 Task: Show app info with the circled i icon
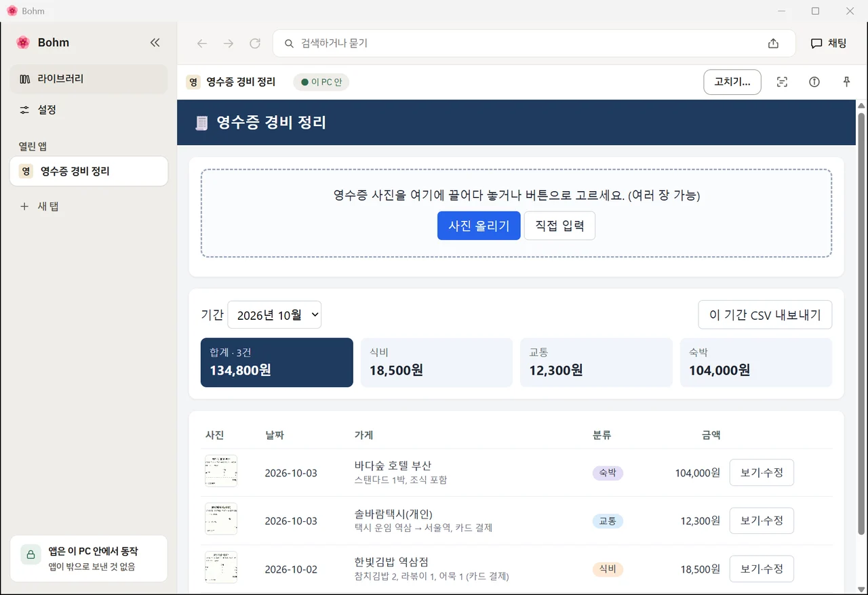814,82
